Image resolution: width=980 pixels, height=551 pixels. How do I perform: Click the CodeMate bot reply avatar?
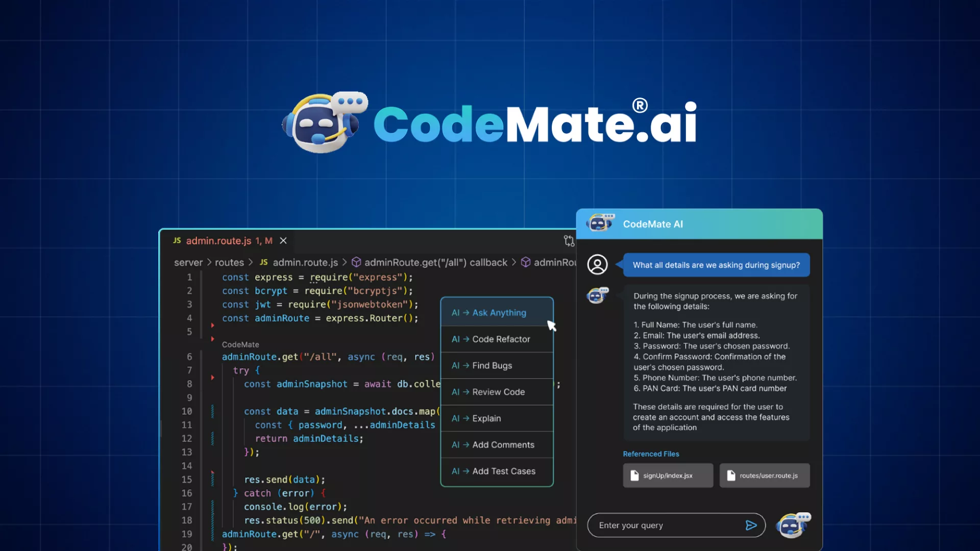tap(597, 295)
